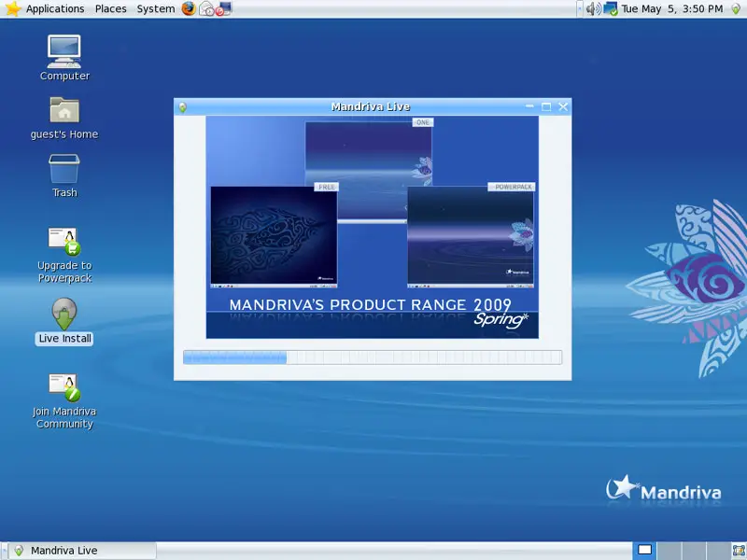747x560 pixels.
Task: Open guest's Home folder icon
Action: click(64, 119)
